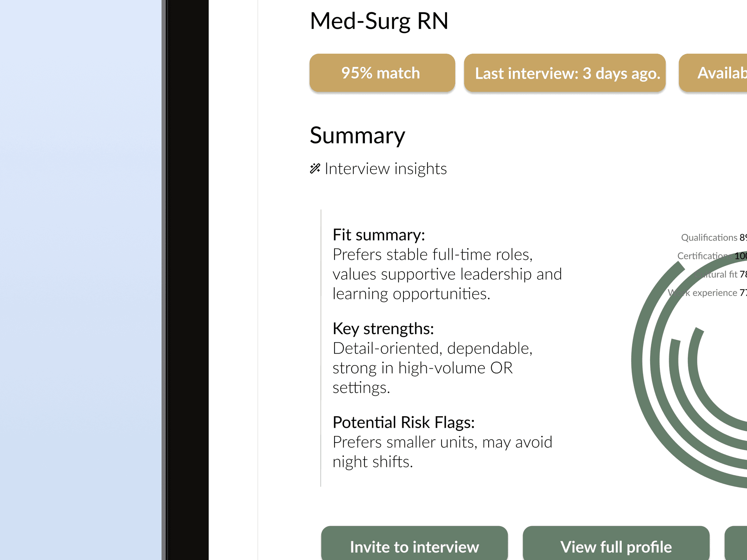Select the 95% match badge
Image resolution: width=747 pixels, height=560 pixels.
tap(382, 73)
